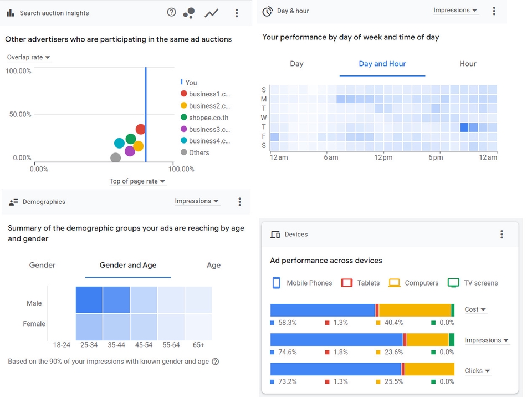Image resolution: width=532 pixels, height=397 pixels.
Task: Click help icon beside known gender and age note
Action: tap(216, 362)
